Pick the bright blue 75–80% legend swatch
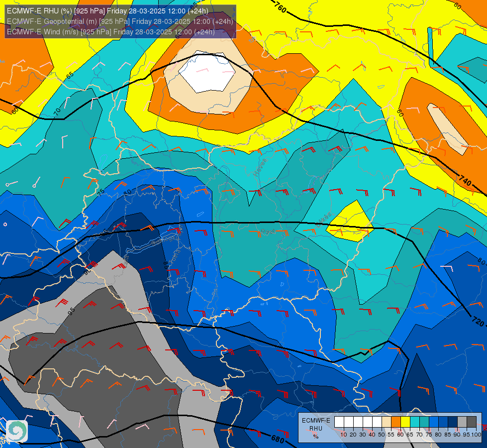The height and width of the screenshot is (448, 487). (x=434, y=422)
